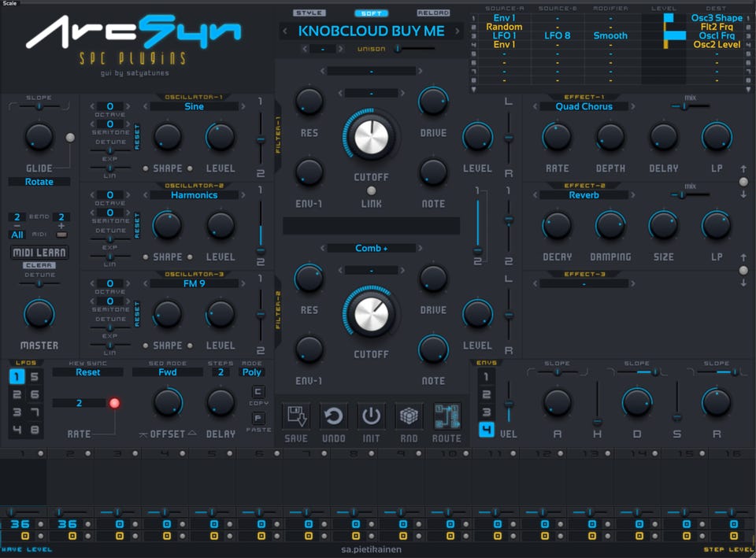Open Oscillator-3 waveform selector showing FM 9
The image size is (756, 558).
(x=194, y=284)
